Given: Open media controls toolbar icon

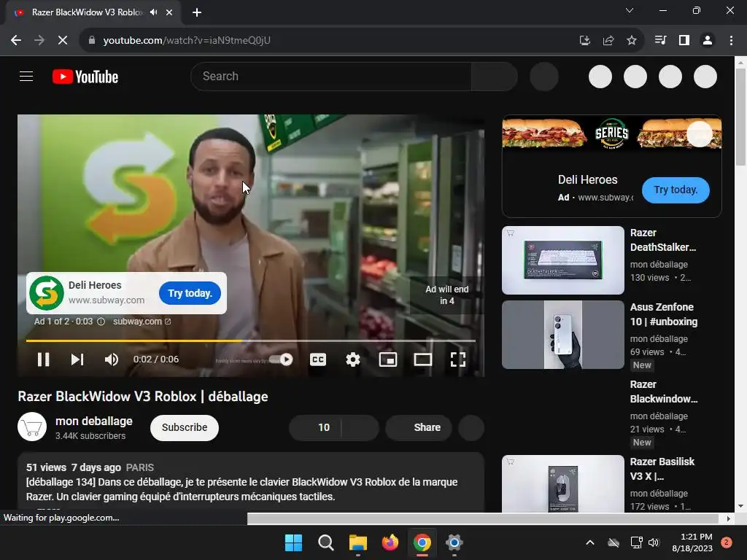Looking at the screenshot, I should click(x=660, y=41).
